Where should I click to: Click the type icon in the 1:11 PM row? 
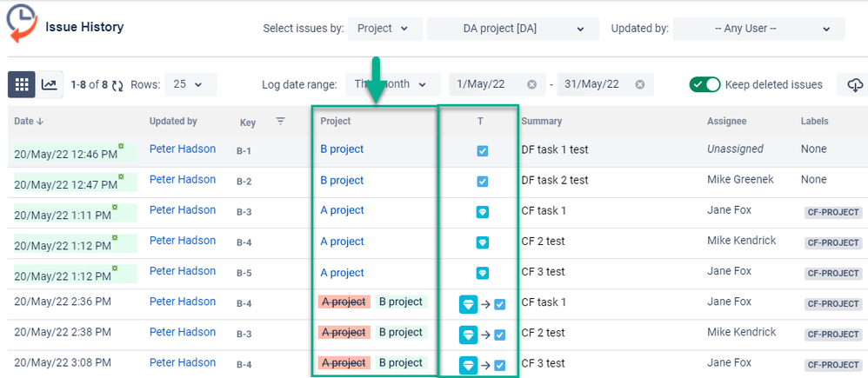pyautogui.click(x=482, y=211)
